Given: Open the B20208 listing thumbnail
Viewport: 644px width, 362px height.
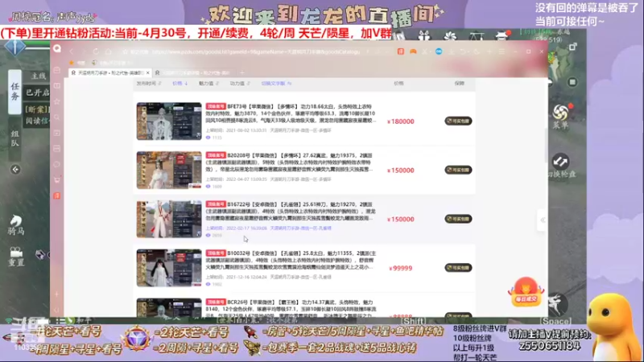Looking at the screenshot, I should [169, 170].
